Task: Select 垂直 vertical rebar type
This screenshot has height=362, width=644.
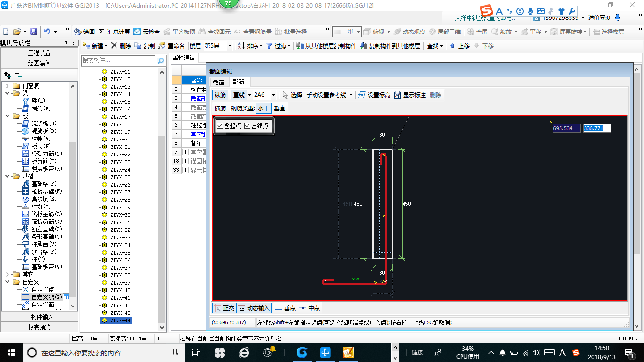Action: pyautogui.click(x=280, y=108)
